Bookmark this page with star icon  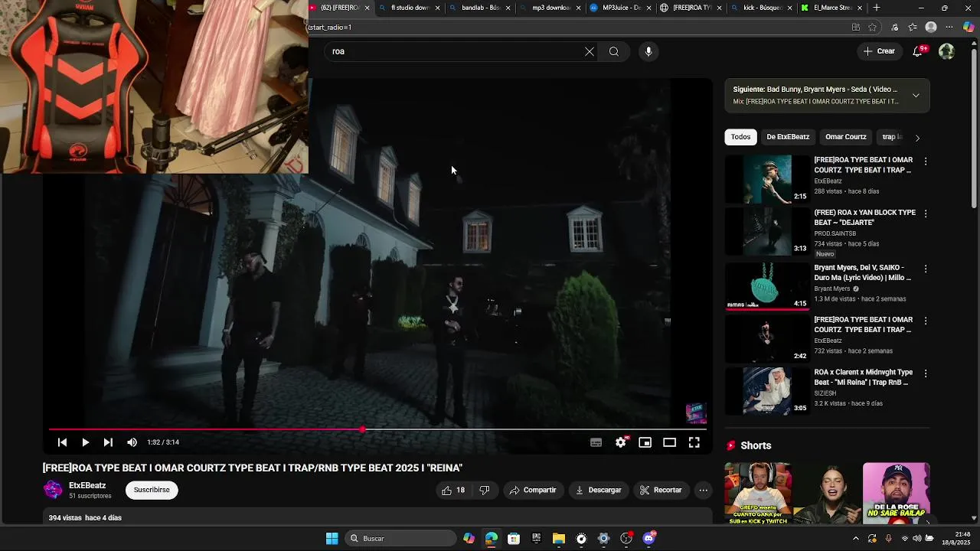point(873,27)
